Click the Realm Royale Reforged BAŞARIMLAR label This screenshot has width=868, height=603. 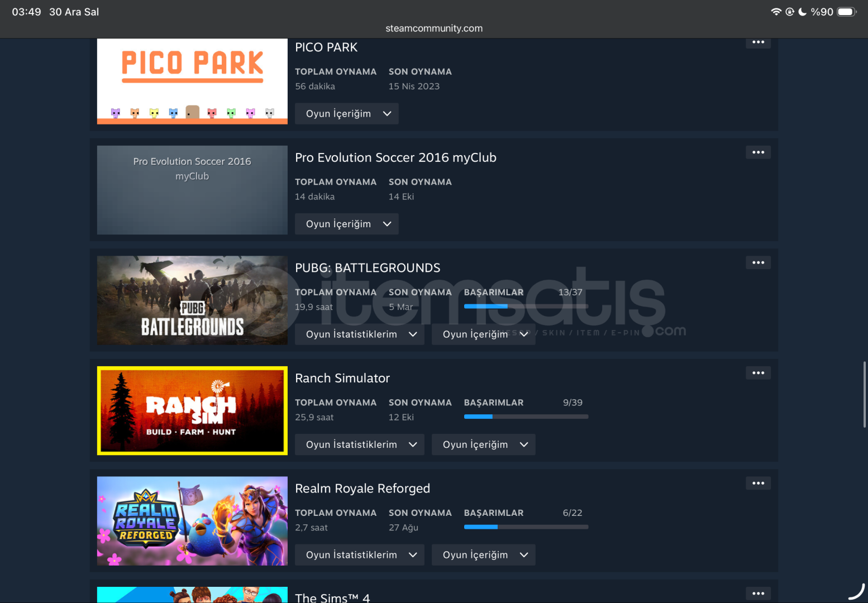pos(494,513)
